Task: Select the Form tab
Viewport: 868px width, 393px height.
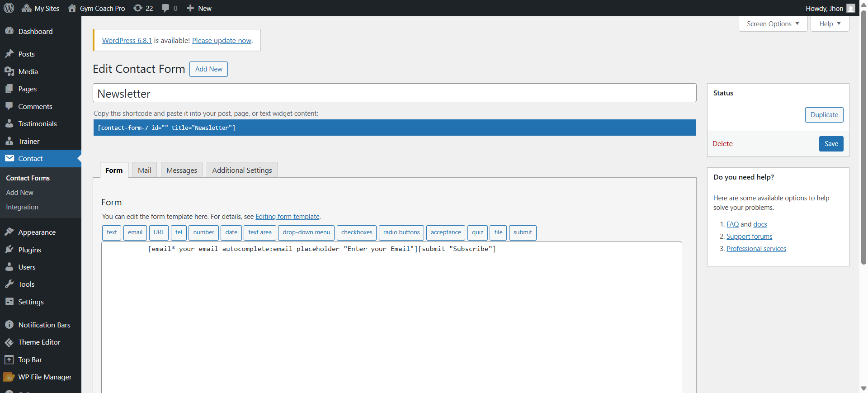Action: pyautogui.click(x=114, y=170)
